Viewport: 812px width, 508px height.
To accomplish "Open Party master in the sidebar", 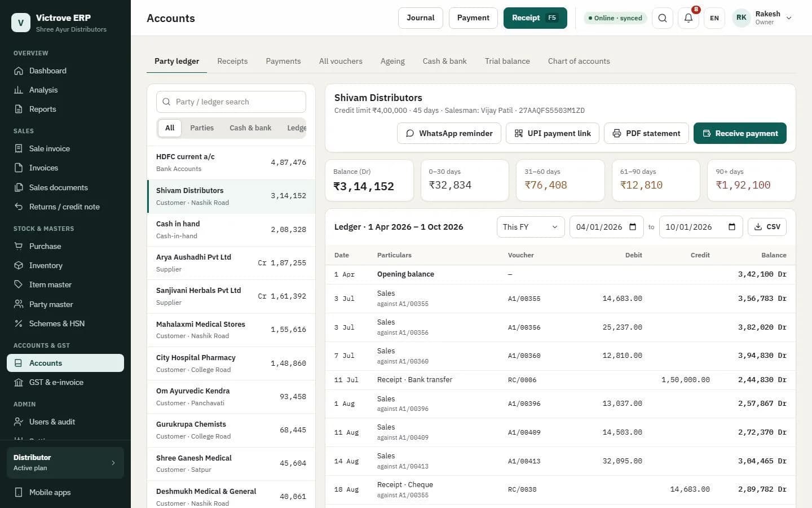I will point(65,304).
